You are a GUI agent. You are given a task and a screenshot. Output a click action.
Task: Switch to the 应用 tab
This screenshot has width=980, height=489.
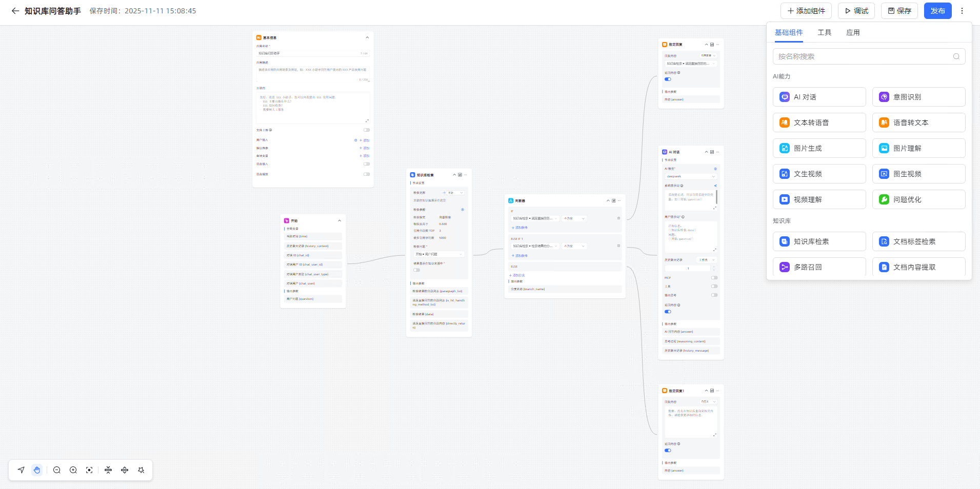pos(853,32)
